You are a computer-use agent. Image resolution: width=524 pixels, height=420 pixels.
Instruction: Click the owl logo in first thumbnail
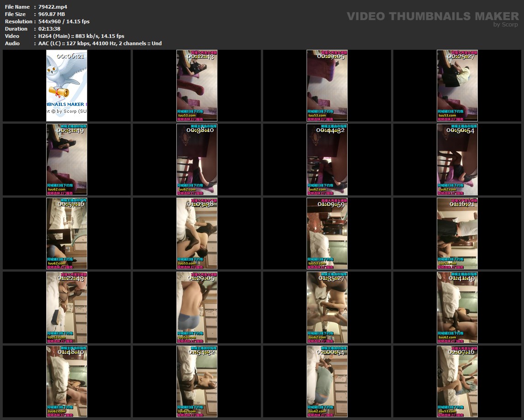[x=65, y=80]
